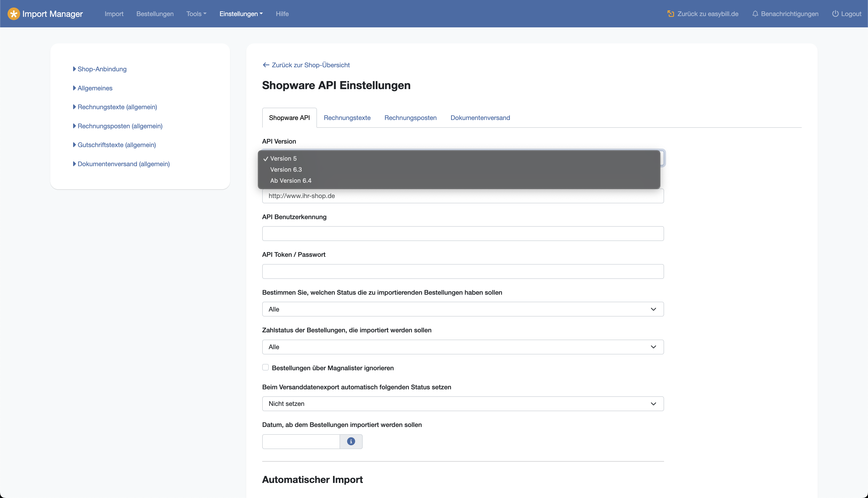This screenshot has height=498, width=868.
Task: Expand the Einstellungen menu in the navbar
Action: click(241, 14)
